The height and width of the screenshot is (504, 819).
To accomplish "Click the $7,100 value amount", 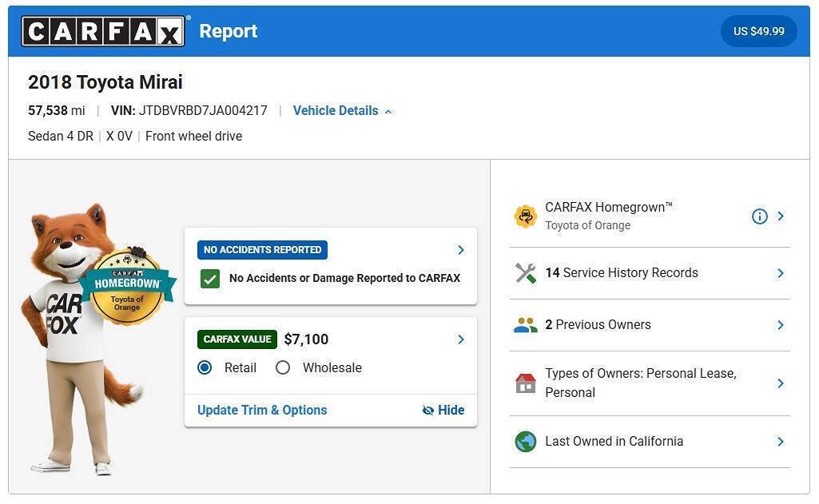I will tap(307, 339).
